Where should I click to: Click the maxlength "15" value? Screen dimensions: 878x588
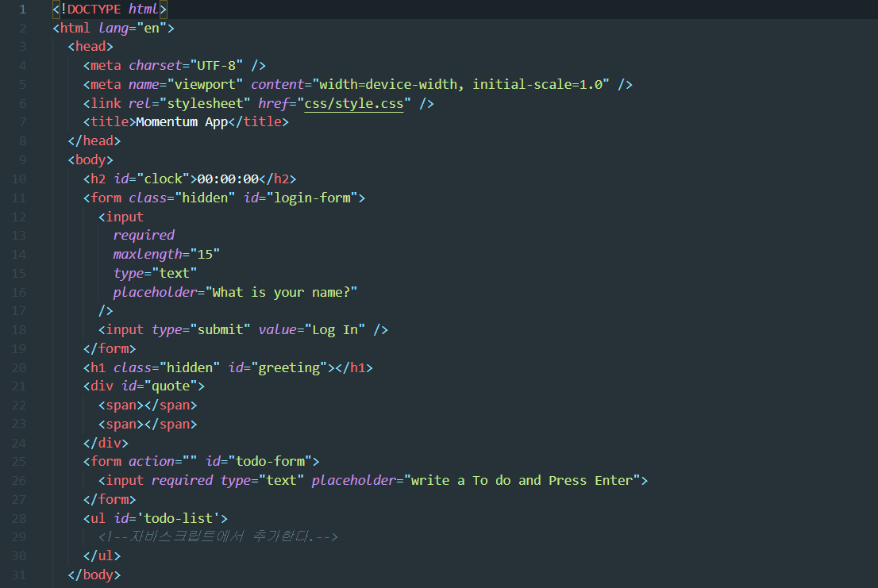tap(205, 255)
